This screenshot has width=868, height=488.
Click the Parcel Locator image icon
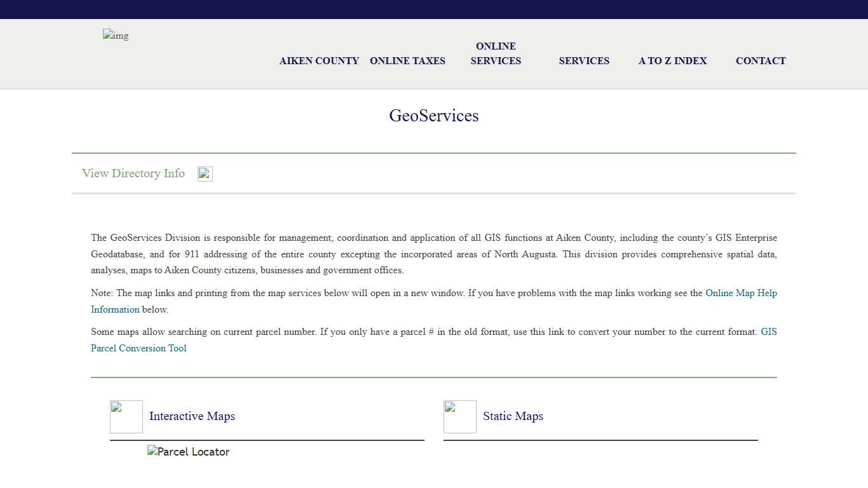pos(151,451)
